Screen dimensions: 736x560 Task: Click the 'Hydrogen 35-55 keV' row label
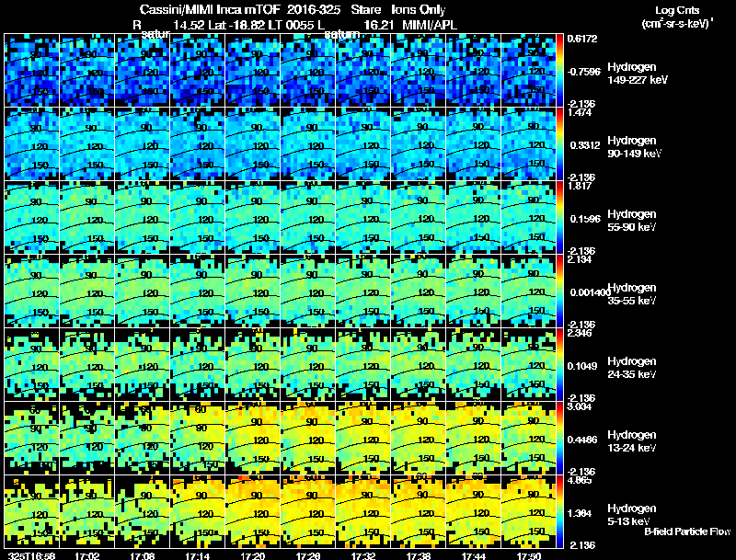coord(632,294)
